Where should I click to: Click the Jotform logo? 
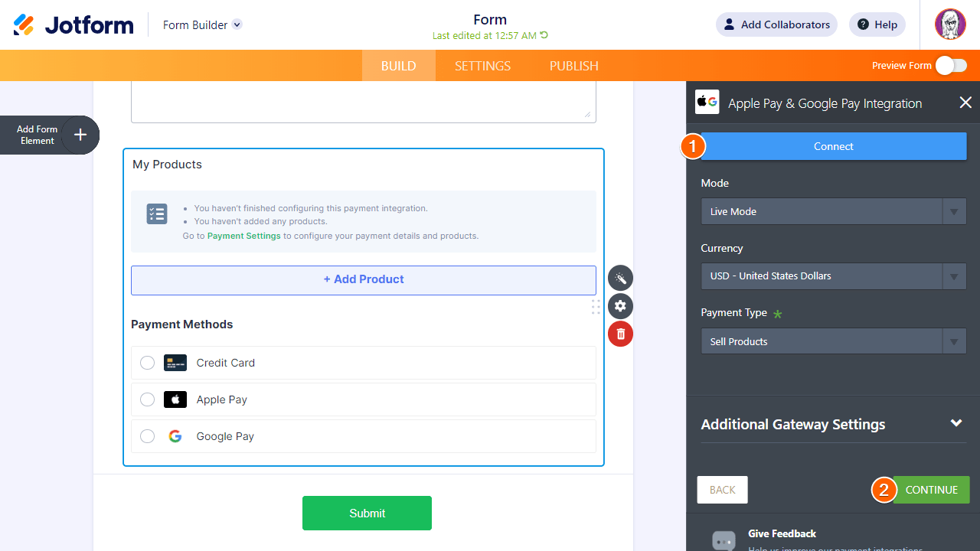click(x=73, y=24)
